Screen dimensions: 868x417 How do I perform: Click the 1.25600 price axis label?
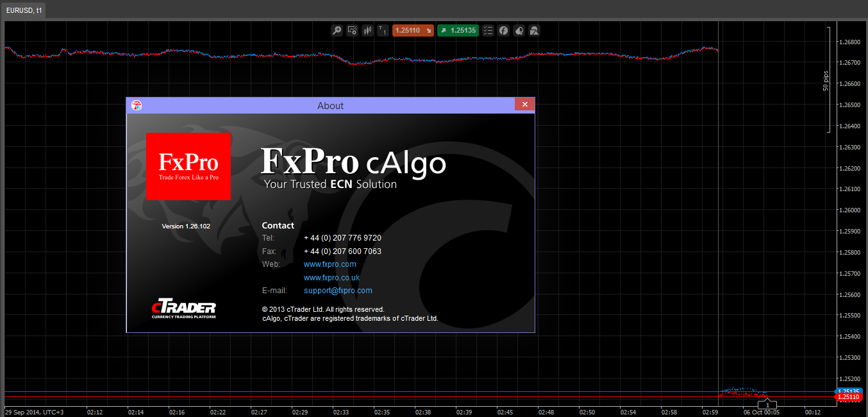[849, 294]
